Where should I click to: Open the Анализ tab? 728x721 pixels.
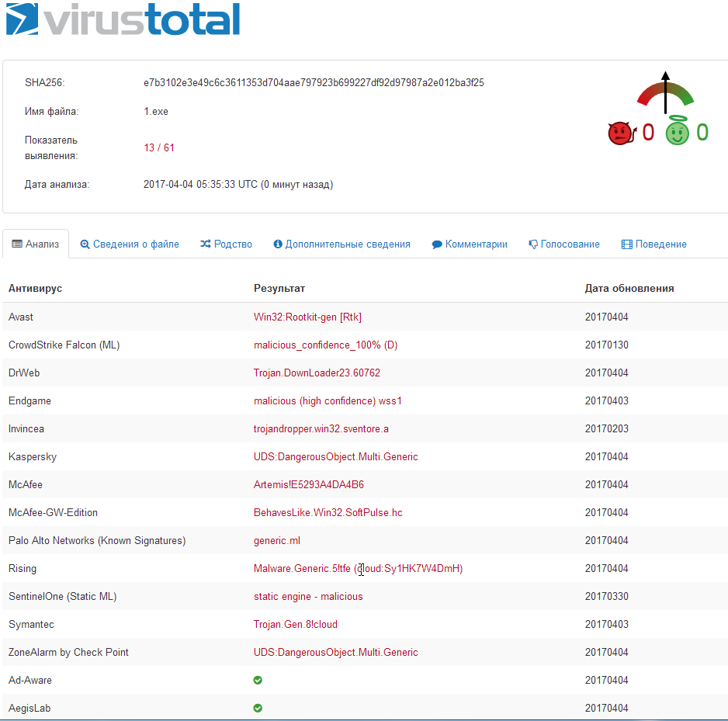36,244
